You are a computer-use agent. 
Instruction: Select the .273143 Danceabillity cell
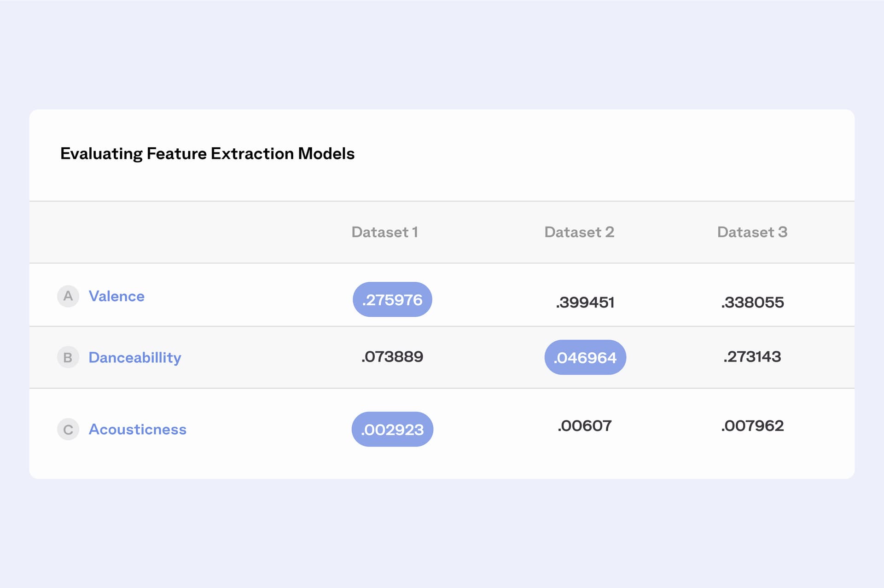(752, 356)
